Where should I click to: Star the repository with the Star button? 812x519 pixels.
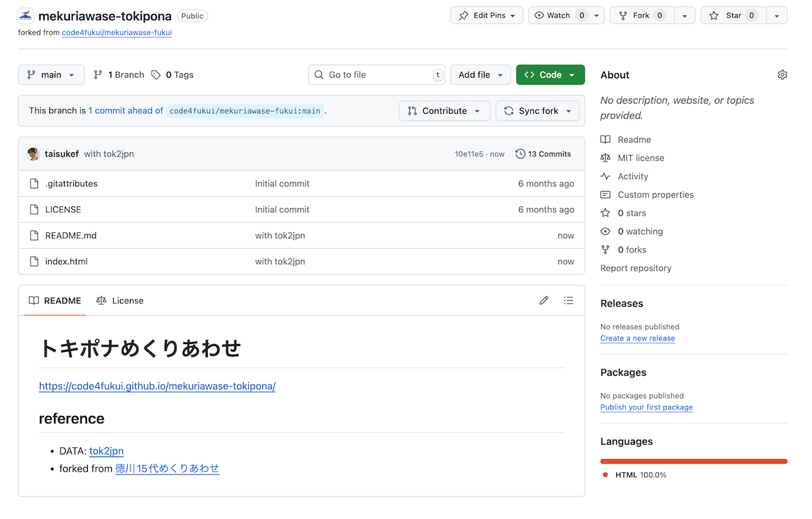[733, 15]
